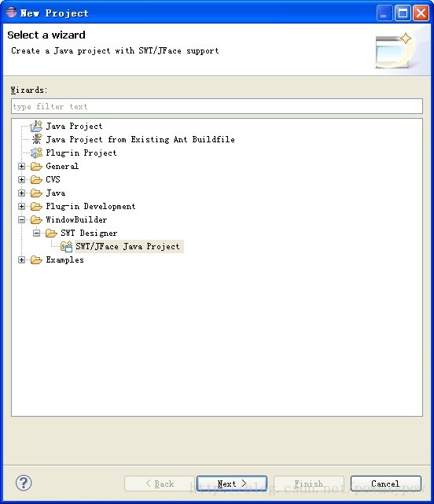Click the Java Project wizard icon
This screenshot has height=504, width=434.
tap(36, 126)
